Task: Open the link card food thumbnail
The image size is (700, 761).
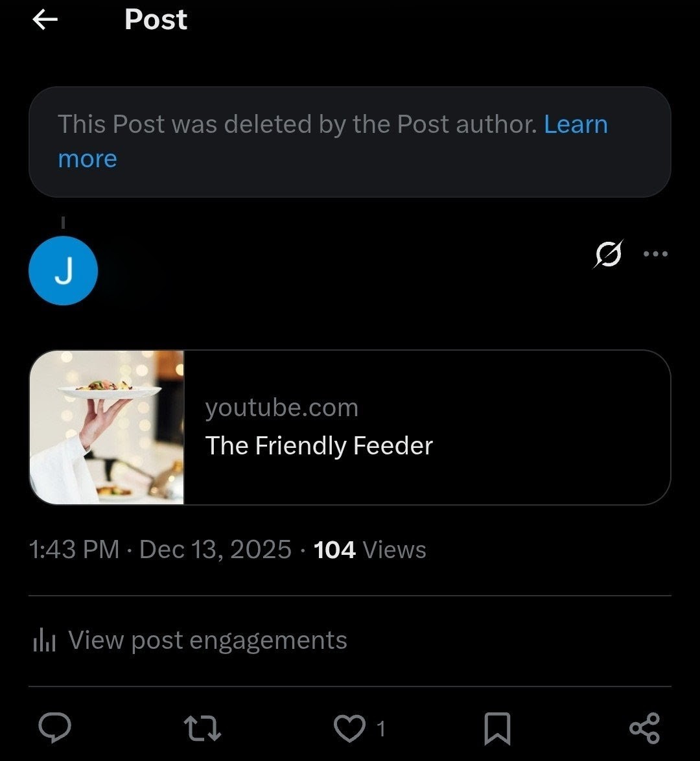Action: point(107,427)
